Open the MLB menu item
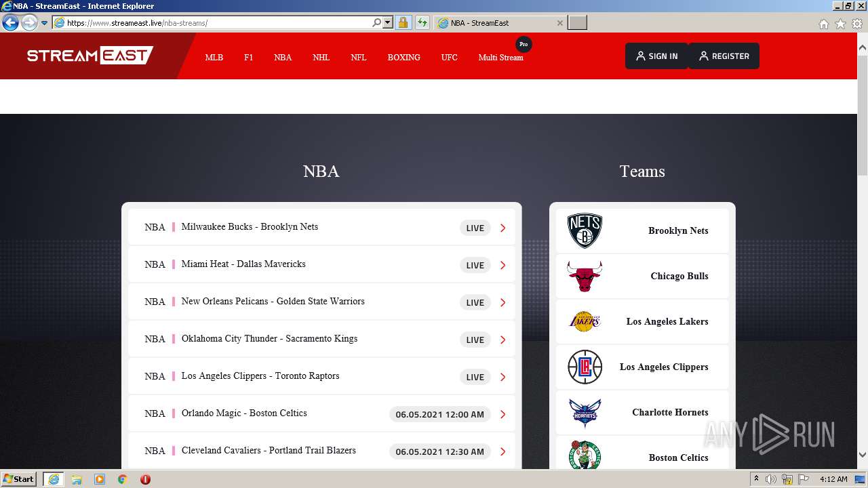Image resolution: width=868 pixels, height=488 pixels. point(214,58)
